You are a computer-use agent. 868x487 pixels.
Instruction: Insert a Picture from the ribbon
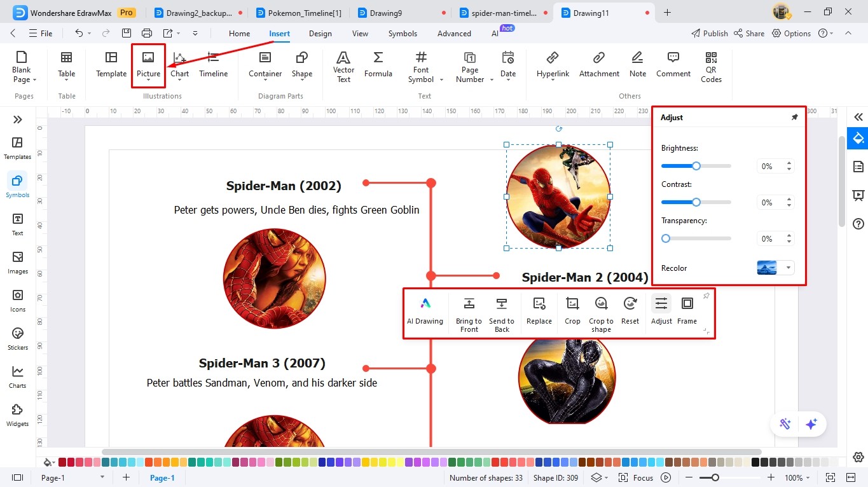point(148,65)
